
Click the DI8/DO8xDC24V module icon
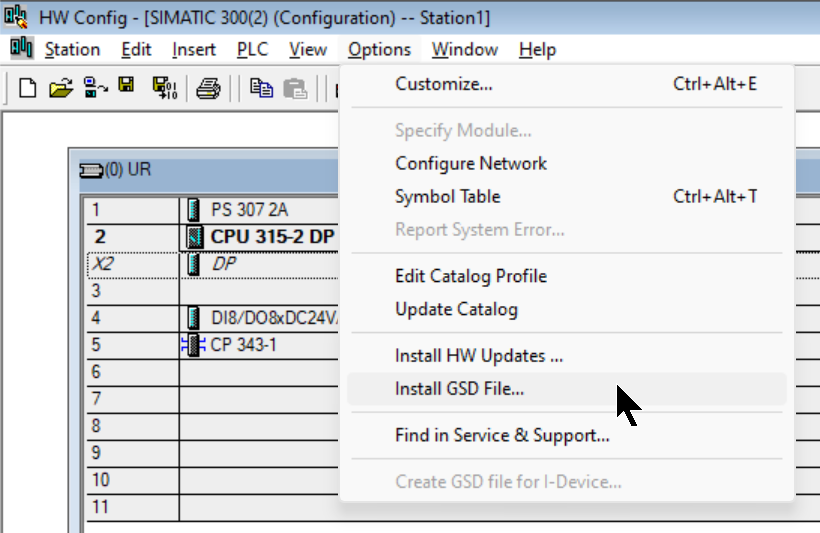[193, 317]
